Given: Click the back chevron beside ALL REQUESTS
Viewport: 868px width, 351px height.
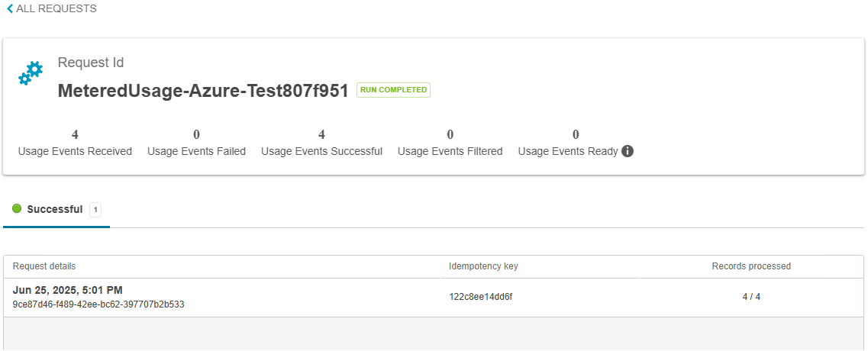Looking at the screenshot, I should click(9, 9).
